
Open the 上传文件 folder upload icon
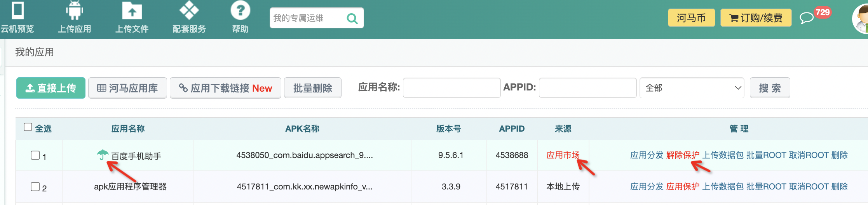point(132,11)
